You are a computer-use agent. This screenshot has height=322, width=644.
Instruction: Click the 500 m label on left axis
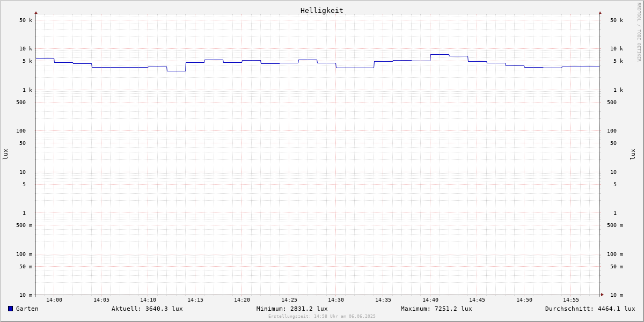[24, 225]
